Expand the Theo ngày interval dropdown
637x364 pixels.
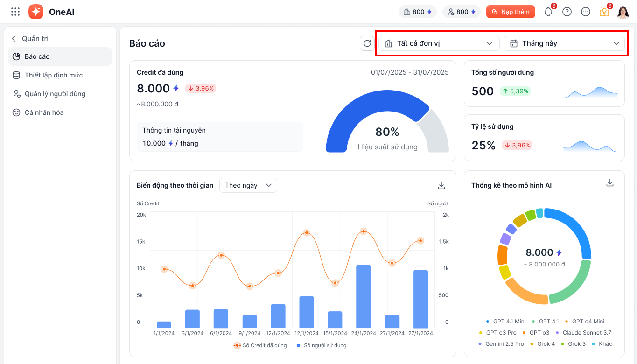tap(248, 185)
